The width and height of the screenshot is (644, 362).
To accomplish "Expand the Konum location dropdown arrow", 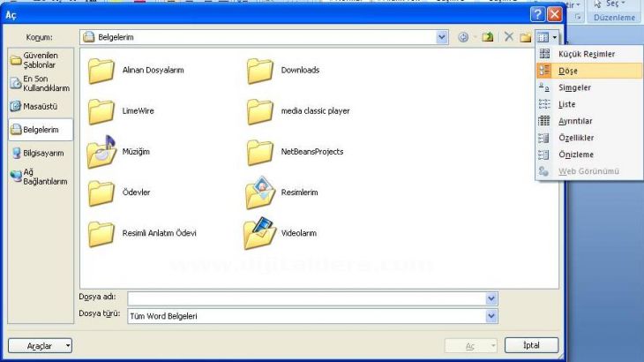I will coord(441,37).
